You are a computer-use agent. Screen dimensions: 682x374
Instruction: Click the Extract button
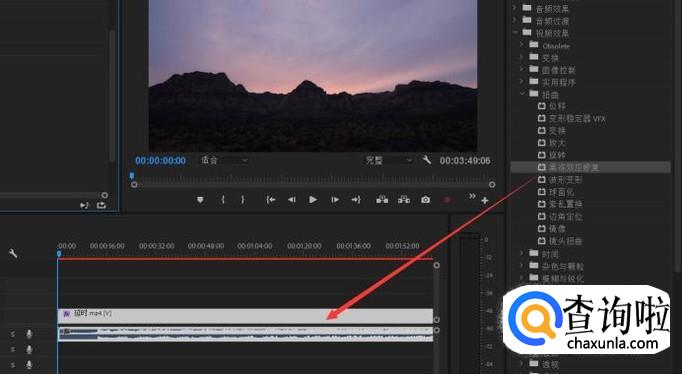pos(404,200)
